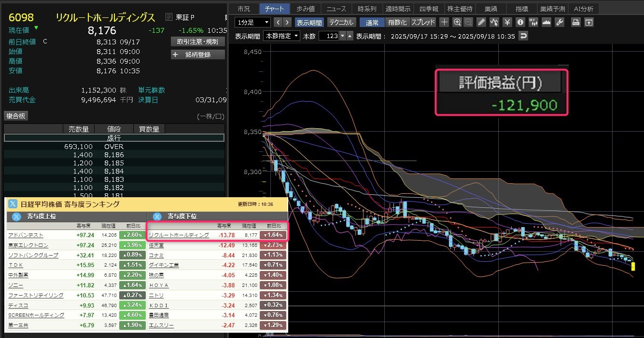Click the memo icon beside 東証P
Image resolution: width=644 pixels, height=338 pixels.
click(x=168, y=17)
